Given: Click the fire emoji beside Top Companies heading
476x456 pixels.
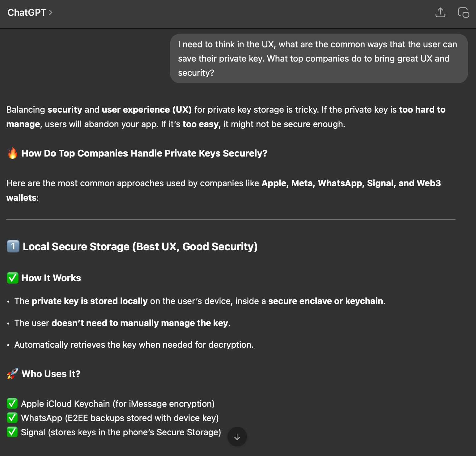Looking at the screenshot, I should coord(13,153).
